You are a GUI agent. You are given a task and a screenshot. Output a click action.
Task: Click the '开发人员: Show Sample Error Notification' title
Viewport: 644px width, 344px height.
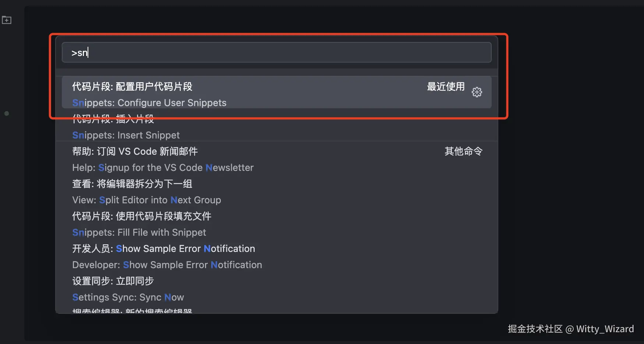point(163,249)
